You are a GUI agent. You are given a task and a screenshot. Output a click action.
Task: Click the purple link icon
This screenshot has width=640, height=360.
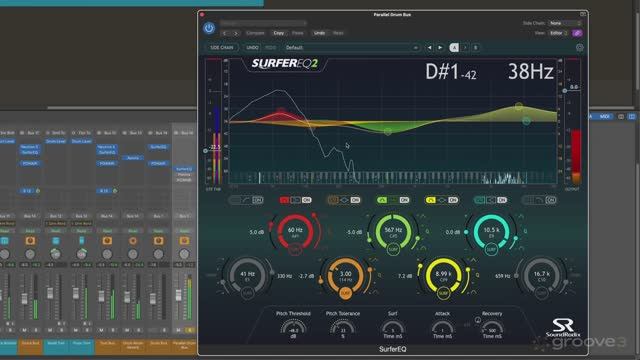tap(577, 33)
